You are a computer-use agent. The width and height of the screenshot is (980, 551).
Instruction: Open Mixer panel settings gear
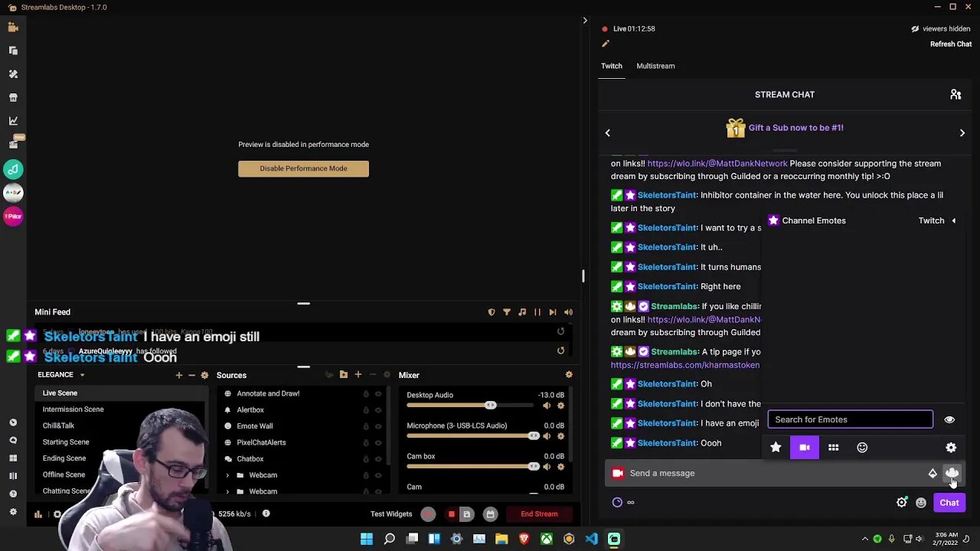point(569,375)
